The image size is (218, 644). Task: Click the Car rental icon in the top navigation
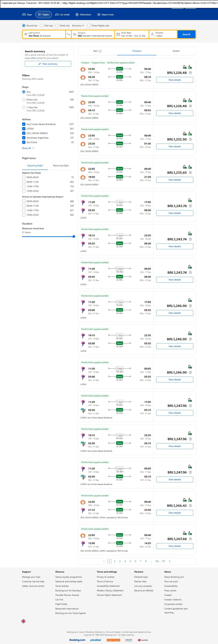point(57,15)
